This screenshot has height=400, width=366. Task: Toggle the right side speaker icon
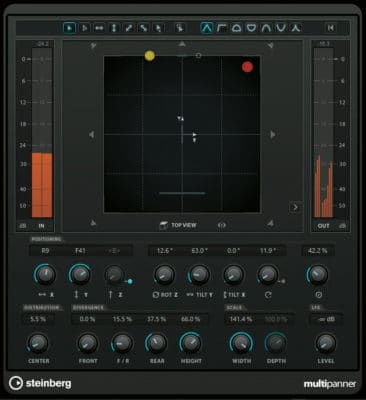tap(273, 134)
